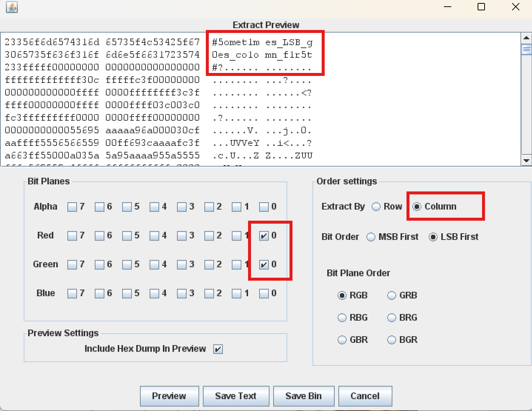Viewport: 532px width, 411px height.
Task: Click hex text 23356f6d6574316d in preview
Action: tap(52, 42)
